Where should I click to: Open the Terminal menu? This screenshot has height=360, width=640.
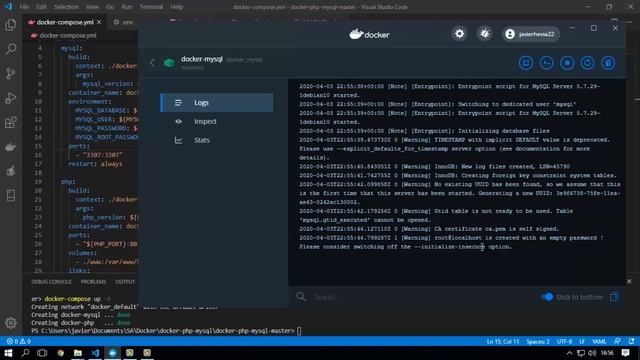click(x=151, y=7)
